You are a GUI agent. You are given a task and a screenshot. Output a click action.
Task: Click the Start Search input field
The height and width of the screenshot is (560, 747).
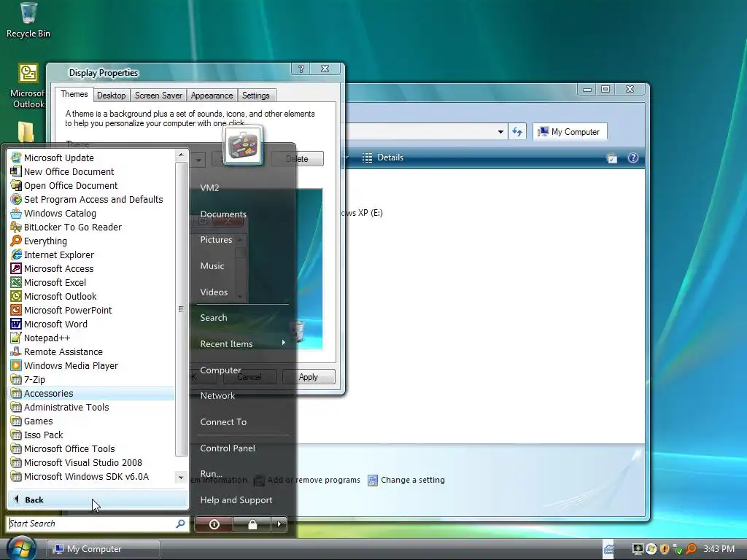[90, 524]
